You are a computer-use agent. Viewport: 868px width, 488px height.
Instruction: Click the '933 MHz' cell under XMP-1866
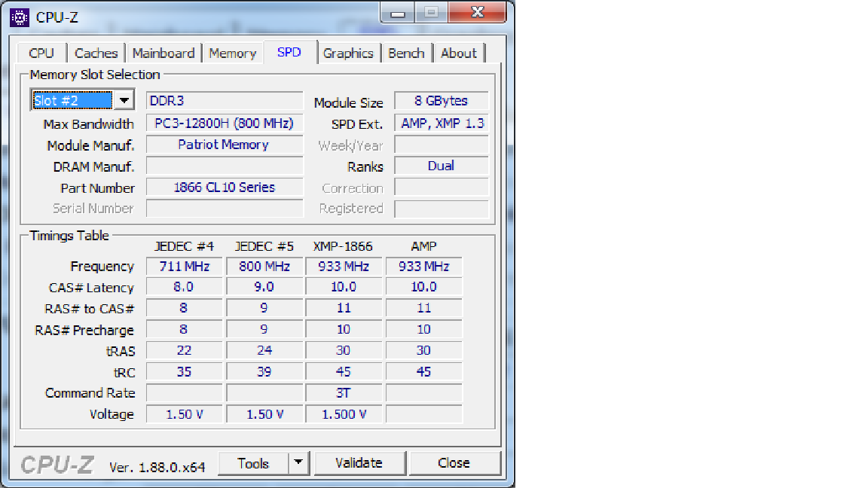pyautogui.click(x=344, y=266)
